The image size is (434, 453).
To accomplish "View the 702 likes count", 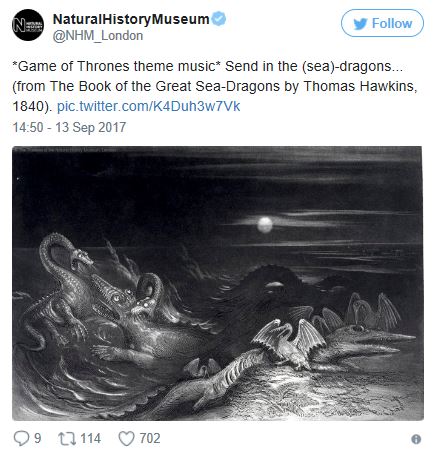I will (x=150, y=438).
